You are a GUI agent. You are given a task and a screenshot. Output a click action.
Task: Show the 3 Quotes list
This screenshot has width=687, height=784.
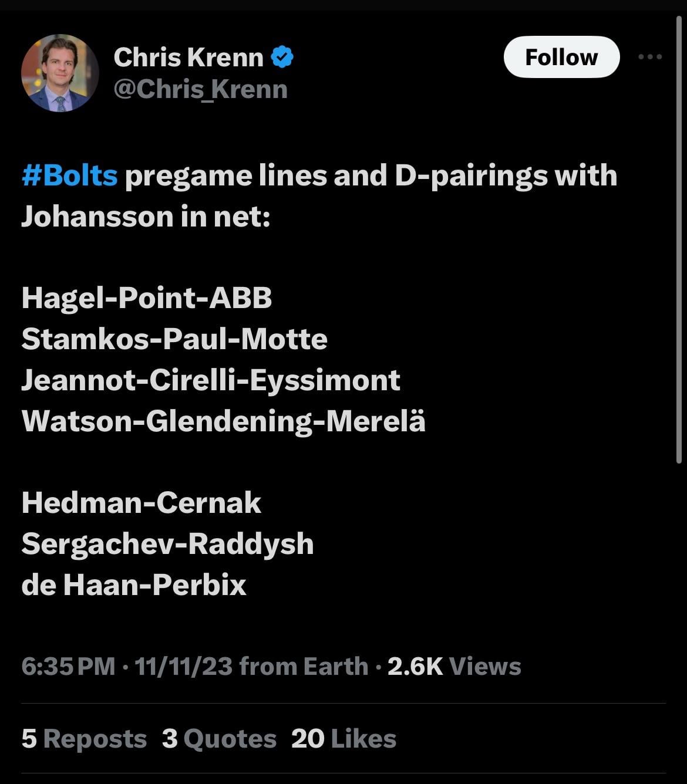219,739
